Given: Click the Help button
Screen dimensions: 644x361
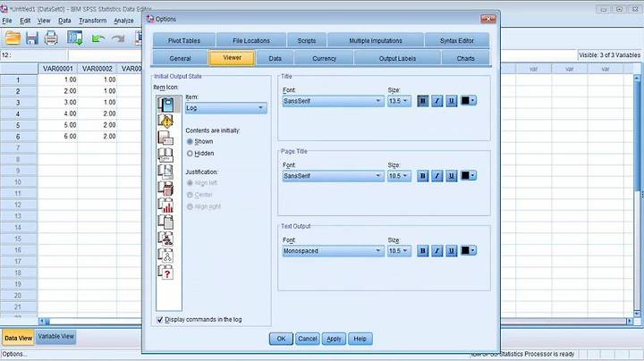Looking at the screenshot, I should (x=360, y=339).
